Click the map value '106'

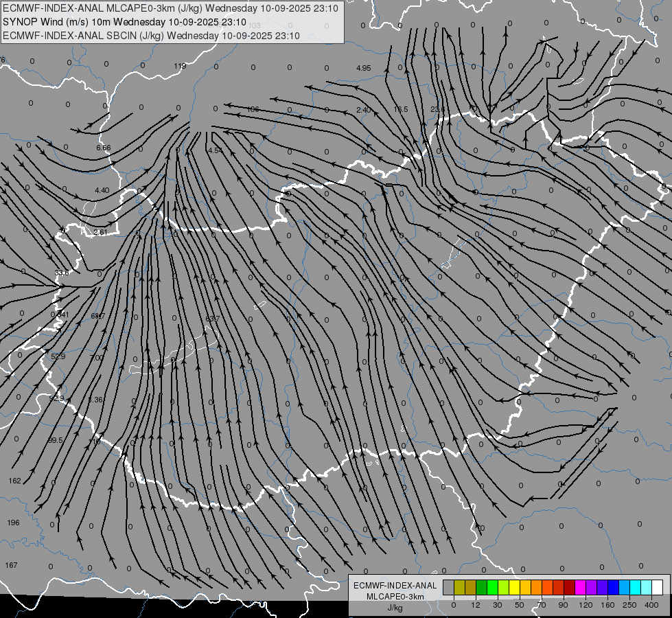tap(253, 109)
